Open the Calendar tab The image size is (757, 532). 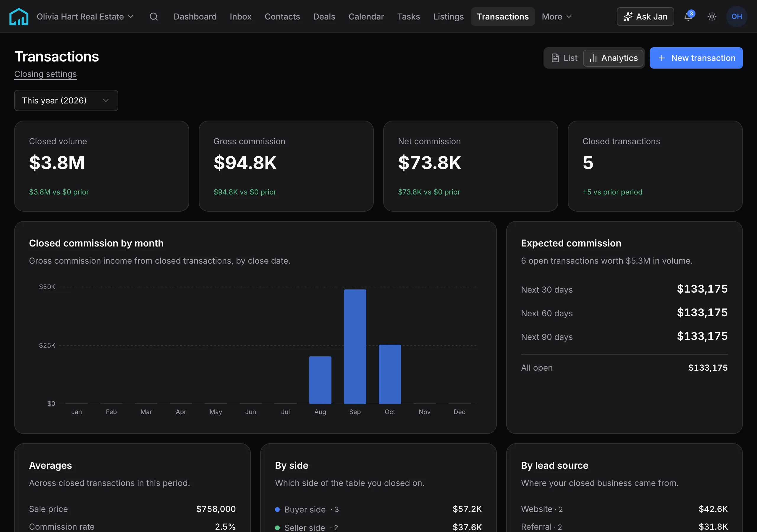click(366, 17)
